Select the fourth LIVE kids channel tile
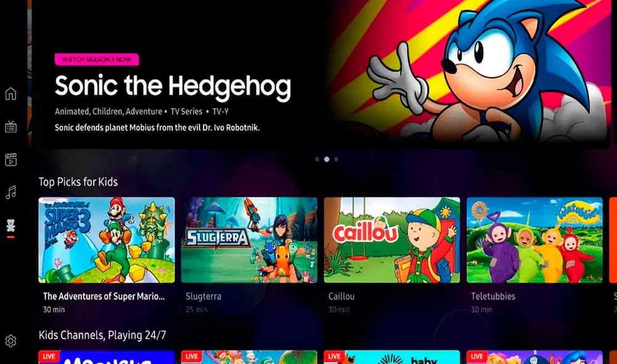 pyautogui.click(x=534, y=357)
